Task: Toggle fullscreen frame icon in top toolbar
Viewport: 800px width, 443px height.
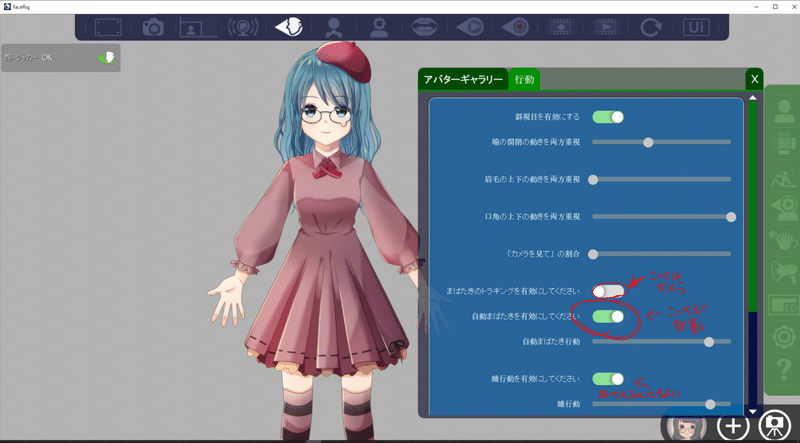Action: 108,27
